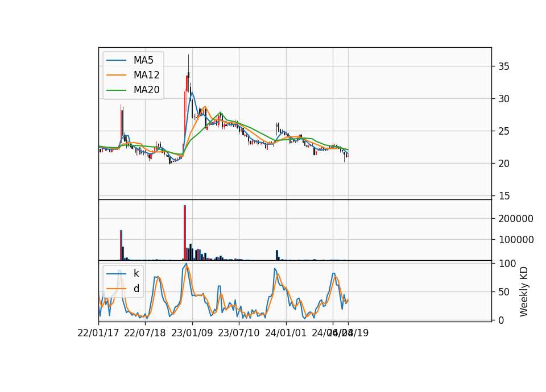
Task: Click the MA12 legend label
Action: click(146, 75)
